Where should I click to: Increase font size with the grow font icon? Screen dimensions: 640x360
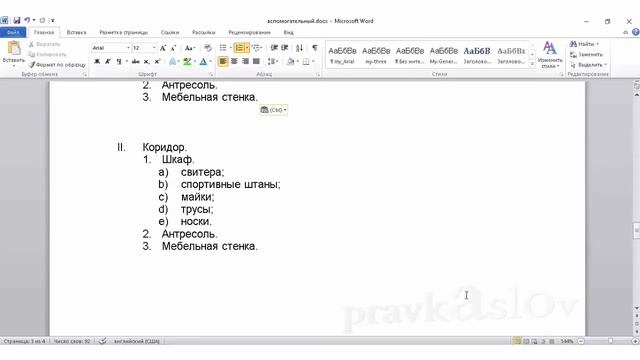[163, 48]
